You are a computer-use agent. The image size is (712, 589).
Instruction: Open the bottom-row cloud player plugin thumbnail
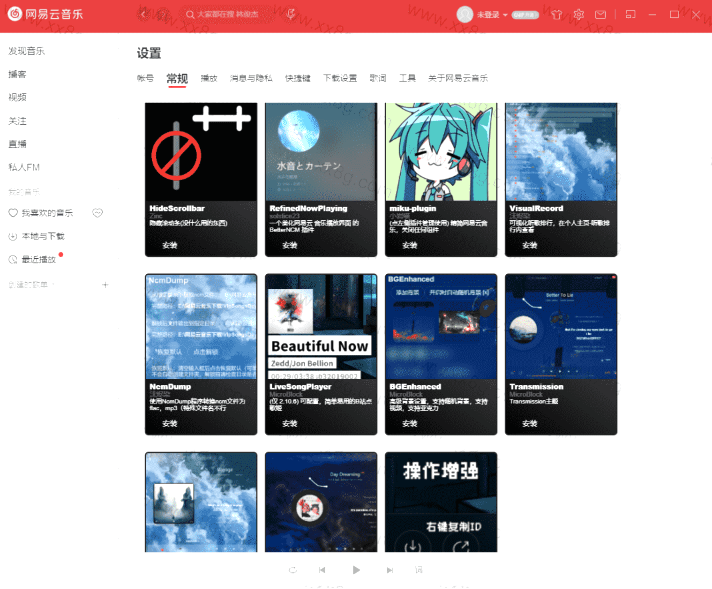coord(201,502)
